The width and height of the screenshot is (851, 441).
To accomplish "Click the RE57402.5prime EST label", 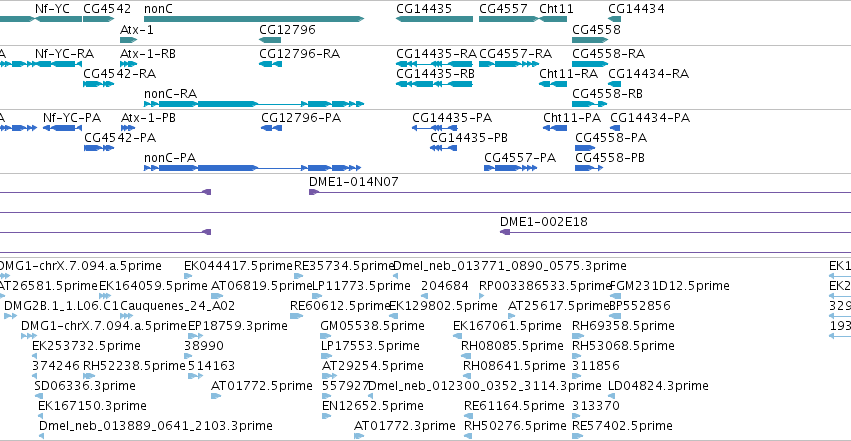I will coord(623,426).
